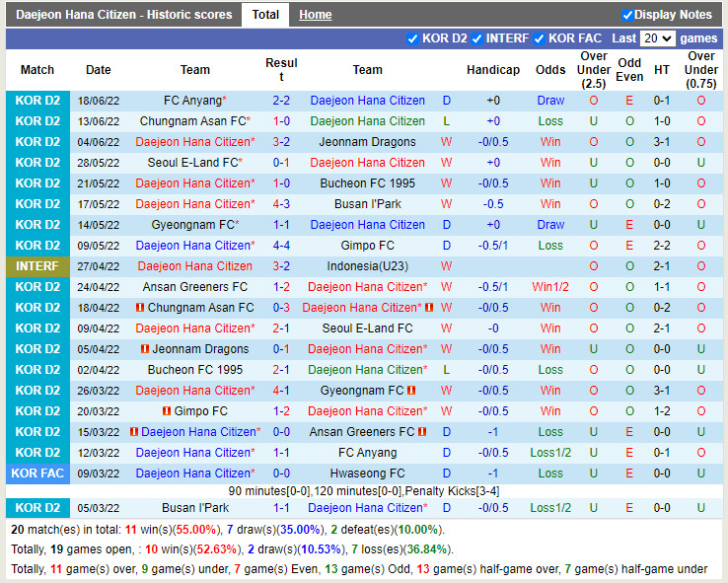Viewport: 728px width, 583px height.
Task: Click the KOR FAC league cell on 09/03/22
Action: click(x=37, y=474)
